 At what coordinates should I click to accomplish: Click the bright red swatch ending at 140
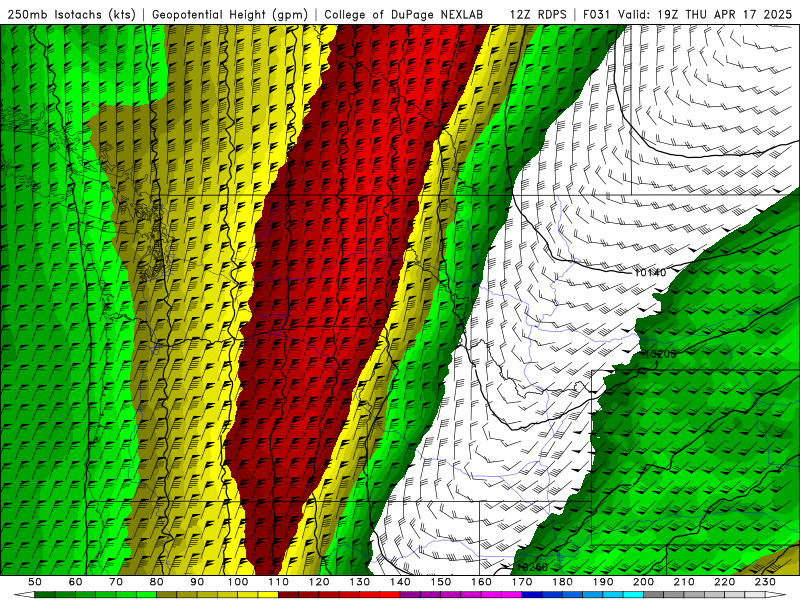[x=390, y=595]
